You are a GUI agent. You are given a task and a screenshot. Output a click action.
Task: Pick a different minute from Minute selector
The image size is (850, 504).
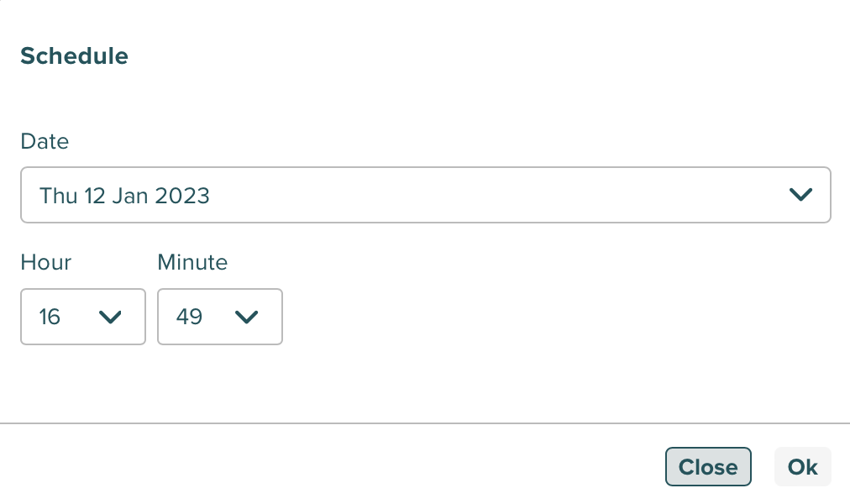[x=220, y=317]
